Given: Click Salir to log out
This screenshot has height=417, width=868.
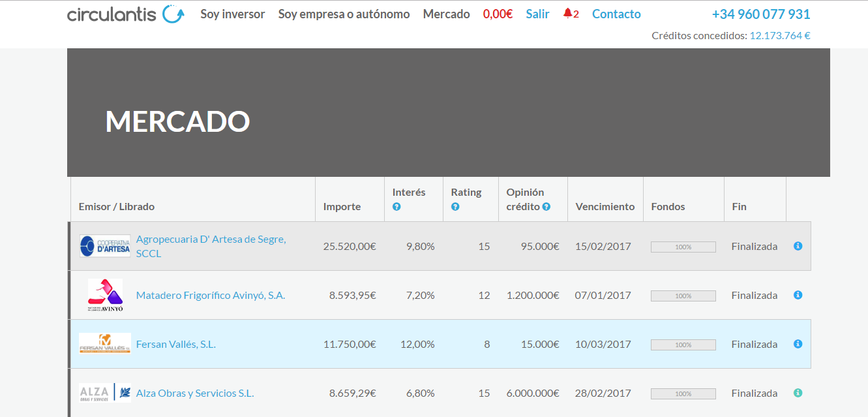Looking at the screenshot, I should [x=537, y=14].
